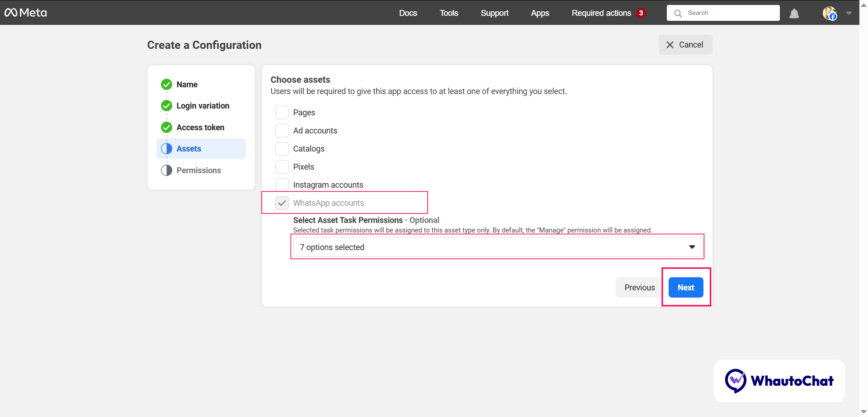868x417 pixels.
Task: Open the Docs menu item
Action: click(408, 13)
